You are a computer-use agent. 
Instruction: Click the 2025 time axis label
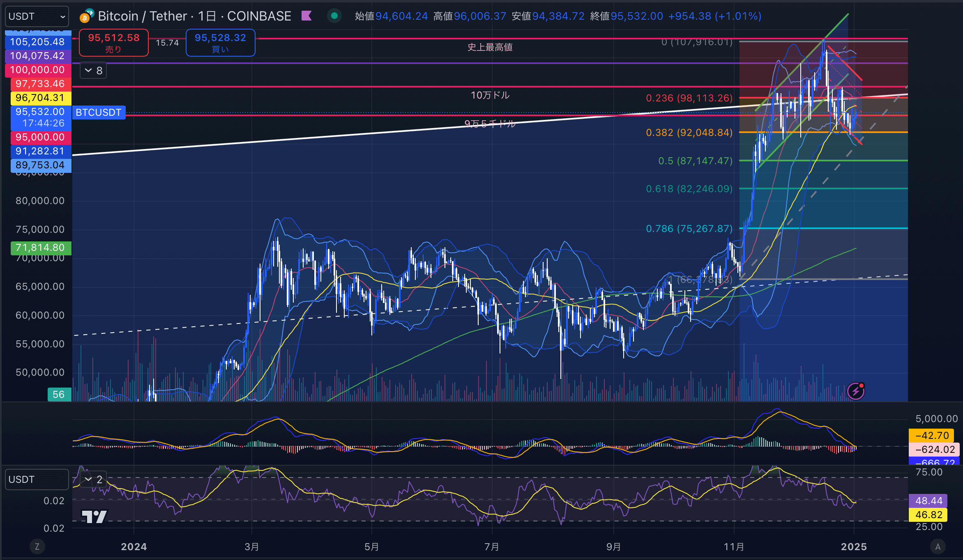854,547
